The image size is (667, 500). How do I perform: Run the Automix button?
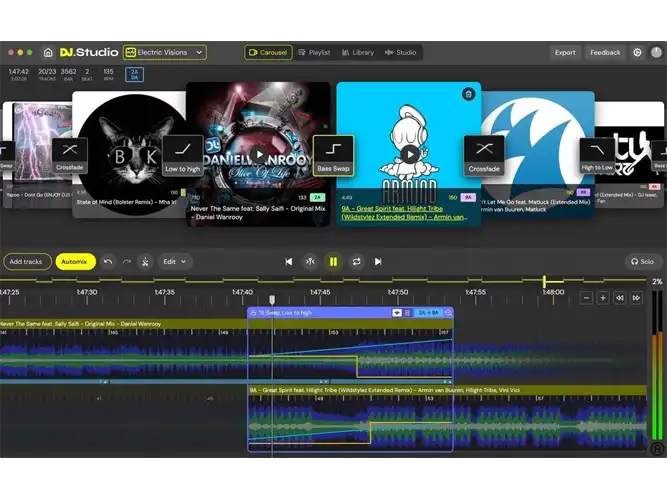[75, 262]
